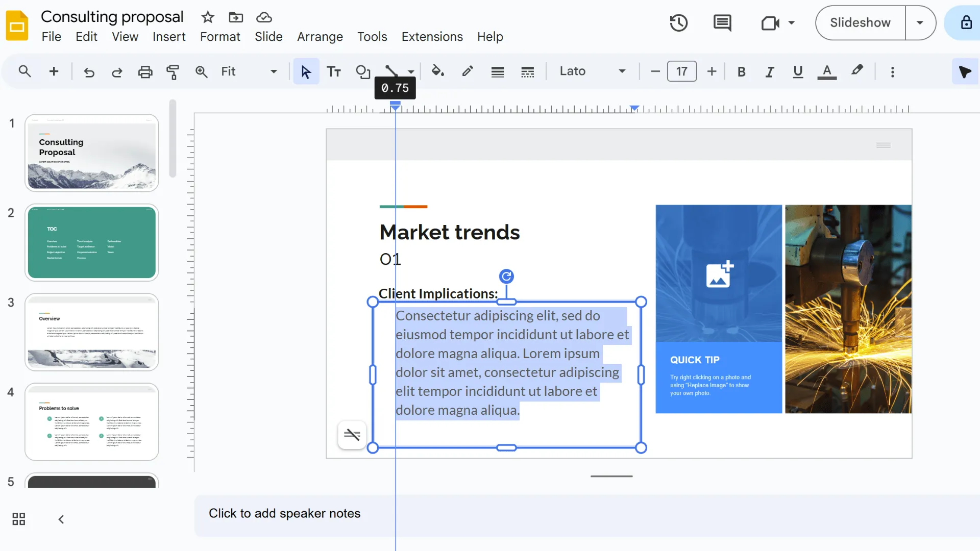Open the Extensions menu
The width and height of the screenshot is (980, 551).
point(432,37)
